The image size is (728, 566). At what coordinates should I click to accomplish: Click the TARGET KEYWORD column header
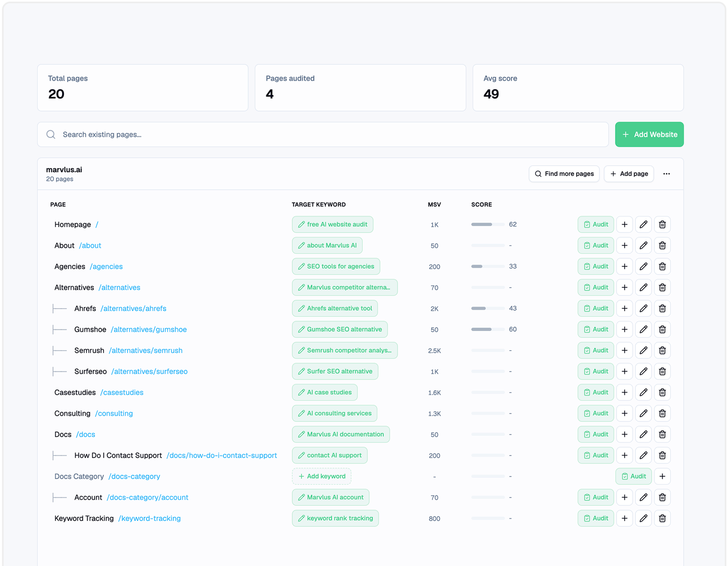pos(319,205)
